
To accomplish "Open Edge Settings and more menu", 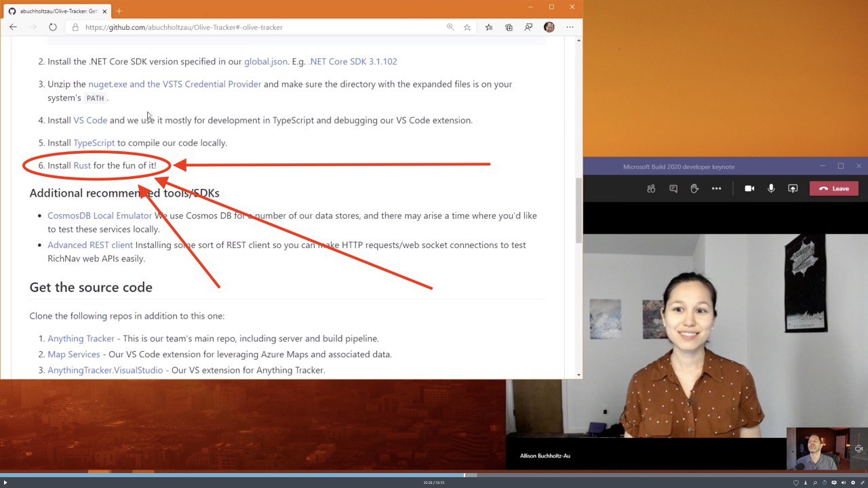I will pos(570,27).
